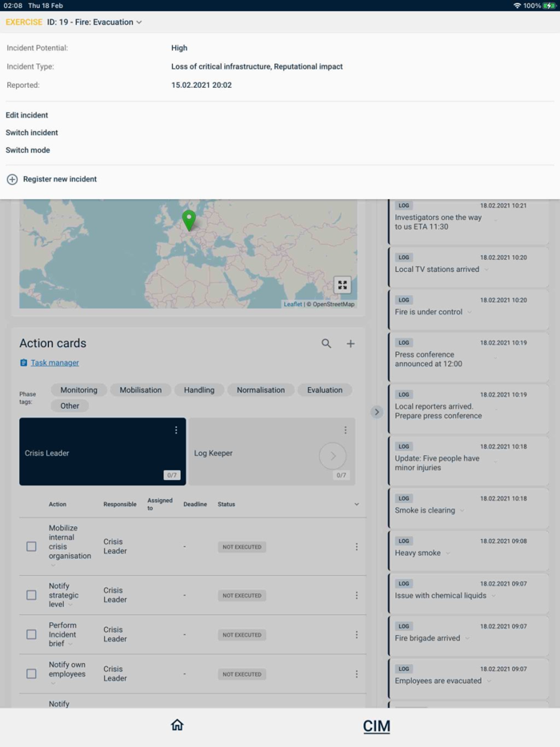Expand Notify own employees details chevron
560x747 pixels.
tap(53, 683)
